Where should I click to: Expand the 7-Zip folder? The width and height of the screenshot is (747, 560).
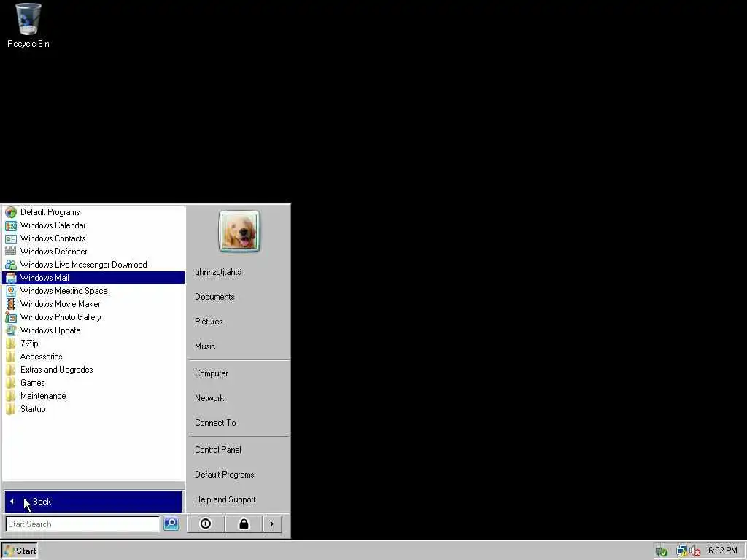(x=93, y=343)
